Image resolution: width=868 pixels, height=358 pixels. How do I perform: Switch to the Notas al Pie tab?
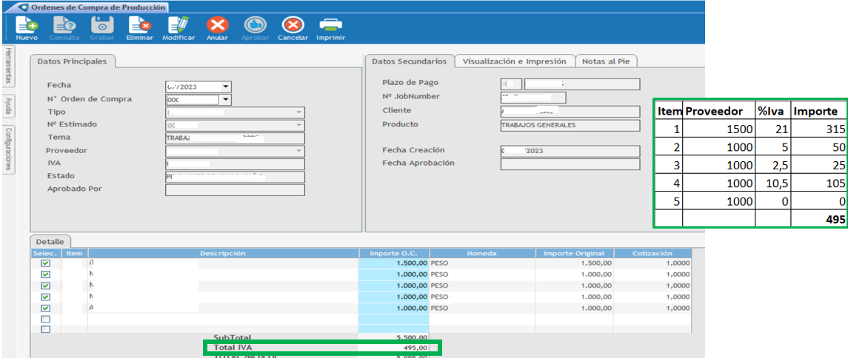pyautogui.click(x=607, y=61)
